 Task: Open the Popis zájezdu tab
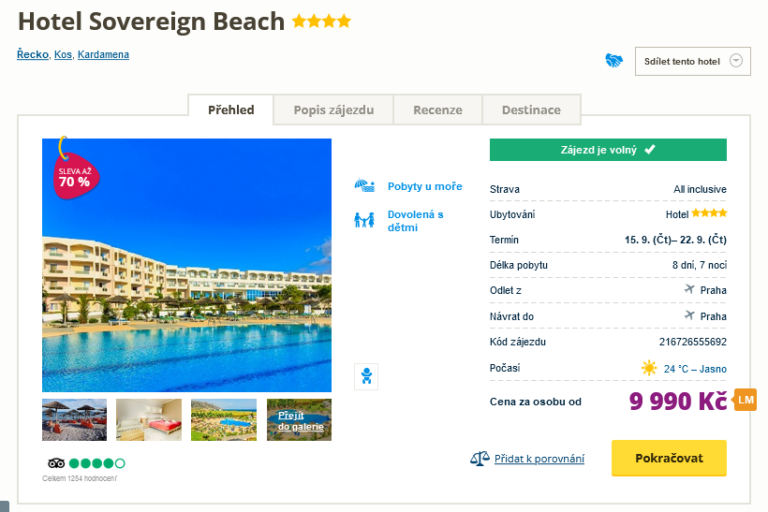[333, 110]
